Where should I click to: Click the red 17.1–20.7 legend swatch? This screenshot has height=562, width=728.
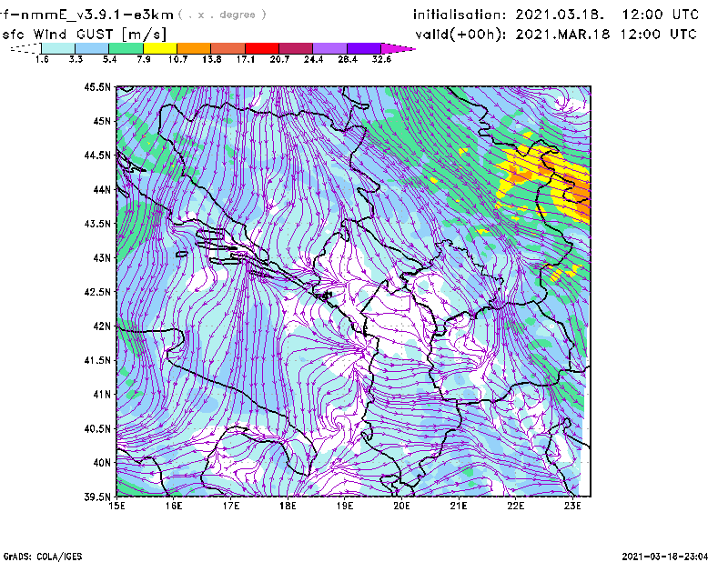tap(262, 48)
